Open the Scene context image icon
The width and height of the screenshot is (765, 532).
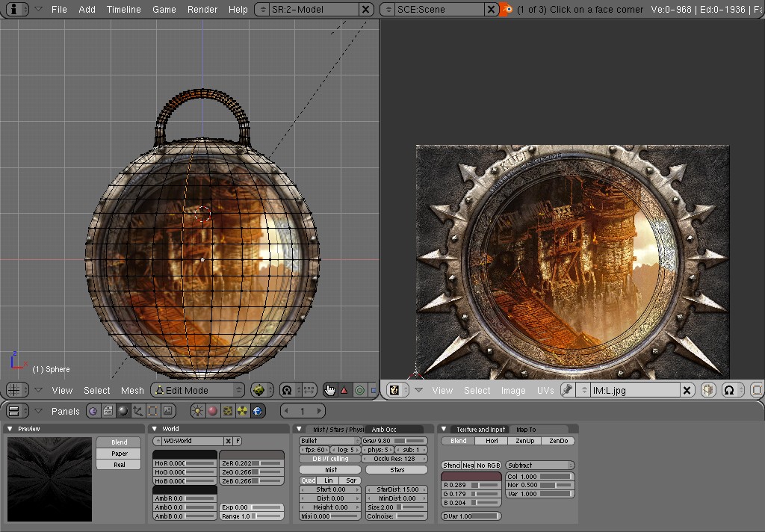point(168,411)
